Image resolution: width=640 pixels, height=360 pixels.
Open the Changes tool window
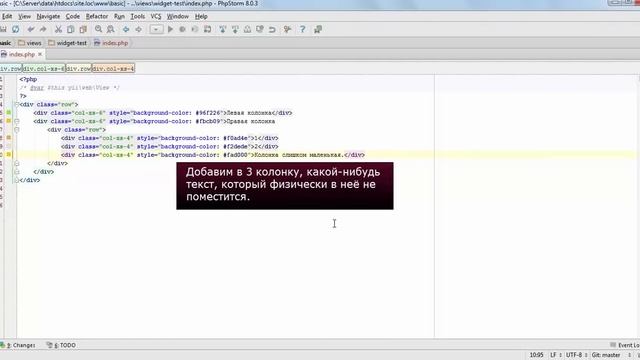[x=18, y=345]
